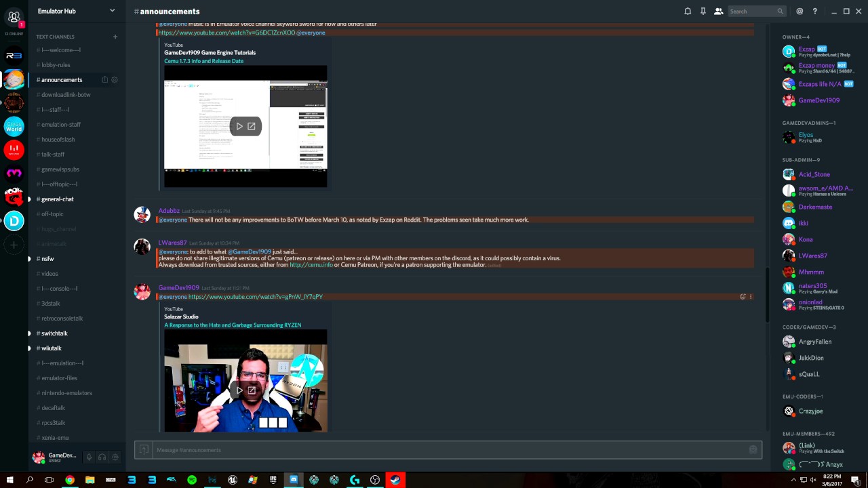Go to the switchtalk channel

click(x=54, y=333)
